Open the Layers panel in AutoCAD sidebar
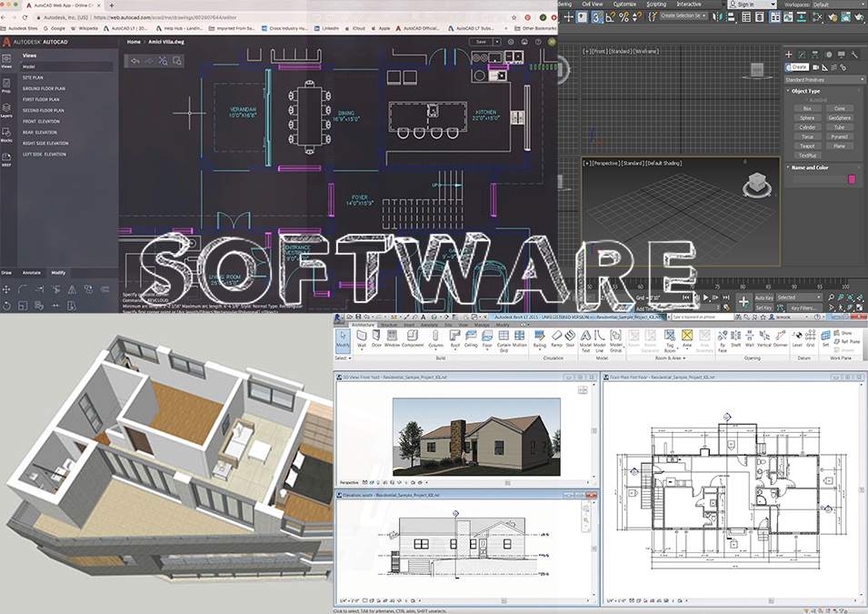This screenshot has width=868, height=614. click(x=6, y=108)
